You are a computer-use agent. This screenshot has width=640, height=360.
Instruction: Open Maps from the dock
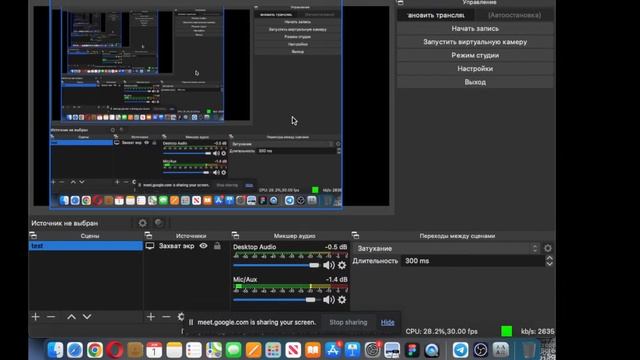(213, 350)
